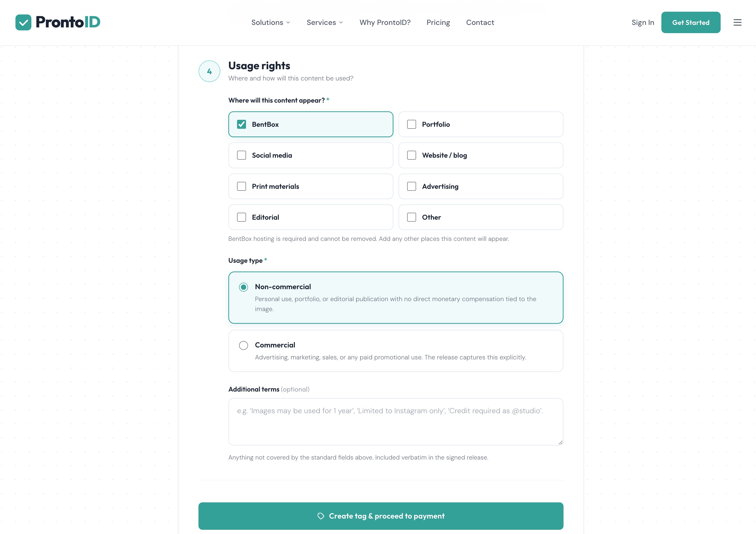The height and width of the screenshot is (534, 756).
Task: Choose the Commercial usage type
Action: 243,345
